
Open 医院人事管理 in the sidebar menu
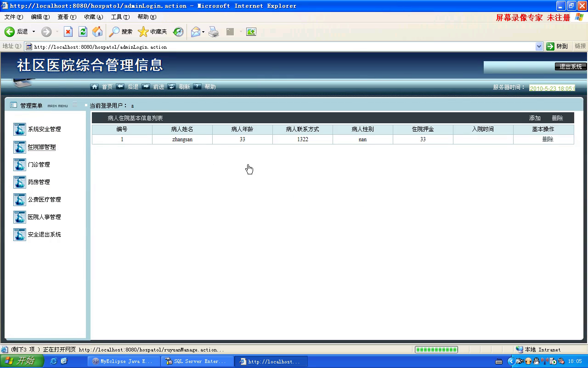[44, 217]
